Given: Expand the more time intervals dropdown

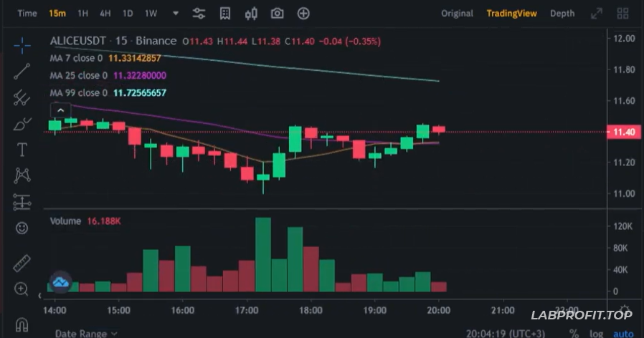Looking at the screenshot, I should tap(176, 14).
